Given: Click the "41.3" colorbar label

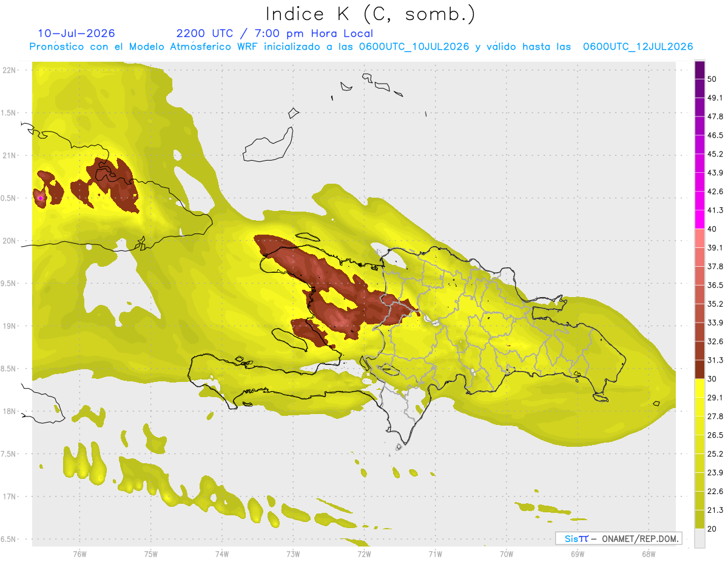Looking at the screenshot, I should click(715, 210).
